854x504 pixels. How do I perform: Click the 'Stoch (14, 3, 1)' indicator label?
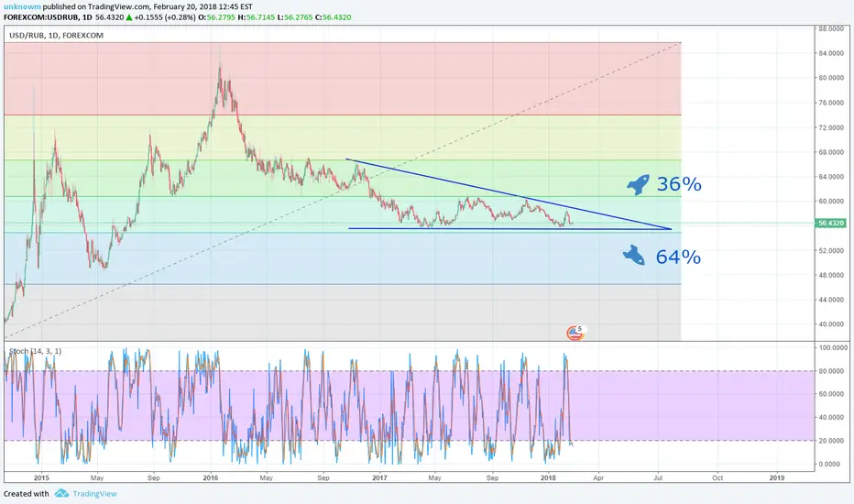pyautogui.click(x=36, y=351)
